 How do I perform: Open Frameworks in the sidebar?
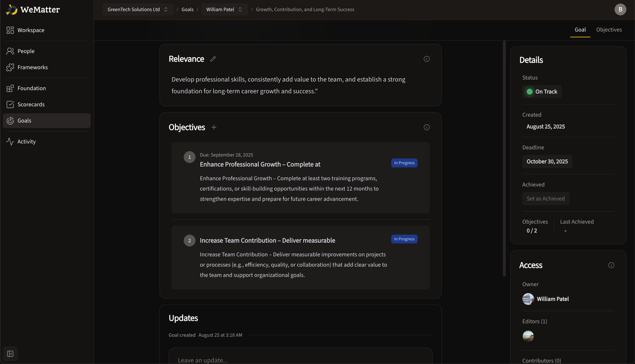tap(47, 67)
